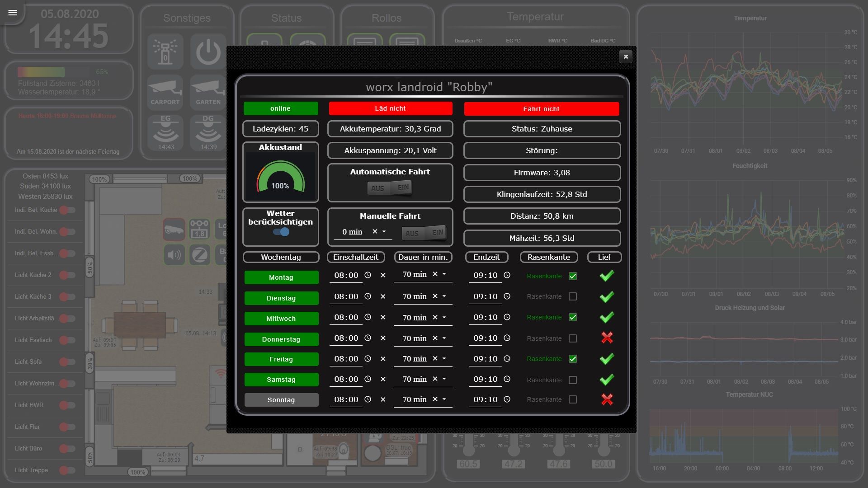Click the Ladezyklen: 45 box
Screen dimensions: 868x488
[x=280, y=129]
